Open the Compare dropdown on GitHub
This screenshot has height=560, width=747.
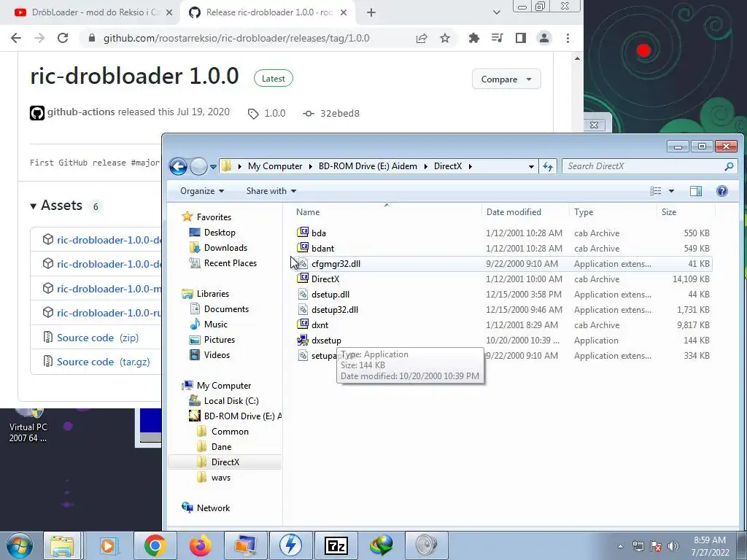tap(506, 79)
